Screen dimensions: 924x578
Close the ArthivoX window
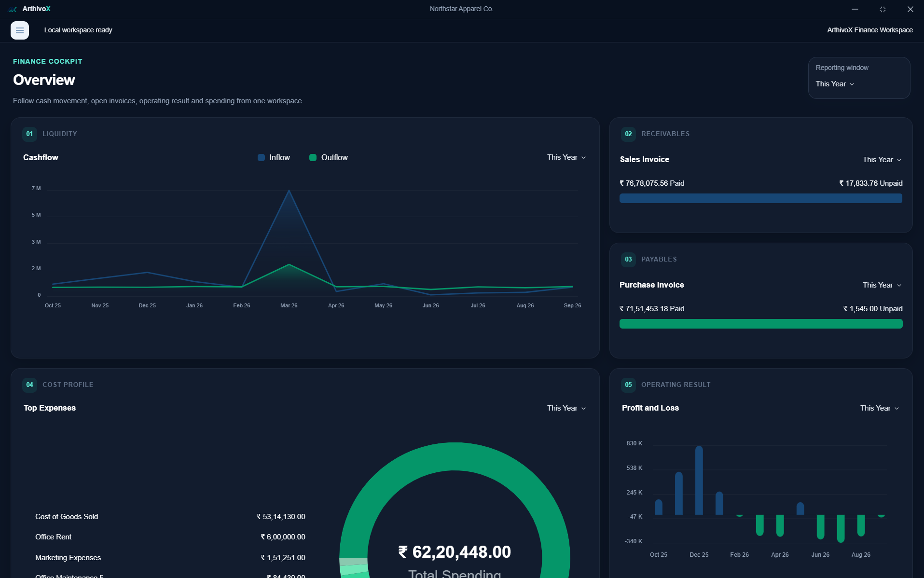point(910,9)
